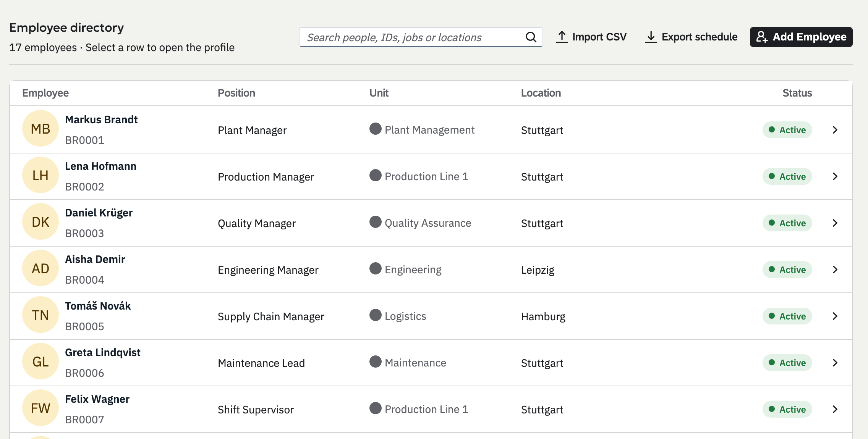The image size is (868, 439).
Task: Open Felix Wagner's row chevron
Action: click(835, 409)
